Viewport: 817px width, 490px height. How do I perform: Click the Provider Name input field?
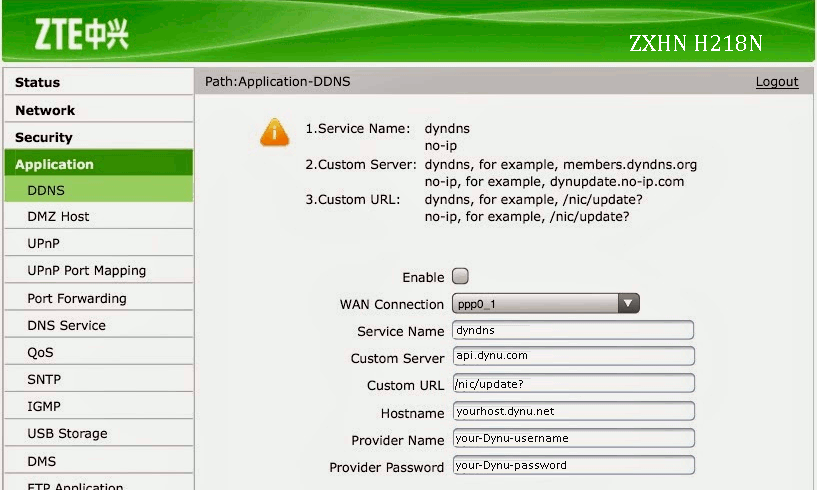573,438
